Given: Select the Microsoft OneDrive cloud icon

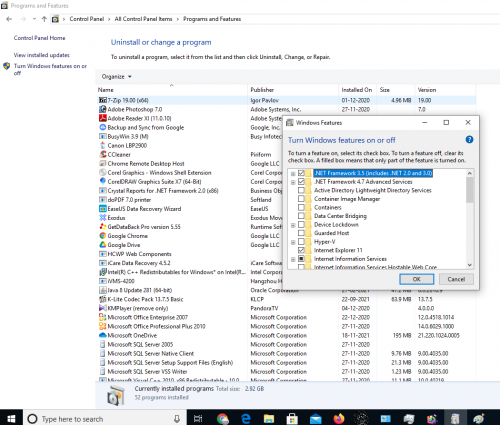Looking at the screenshot, I should point(103,335).
